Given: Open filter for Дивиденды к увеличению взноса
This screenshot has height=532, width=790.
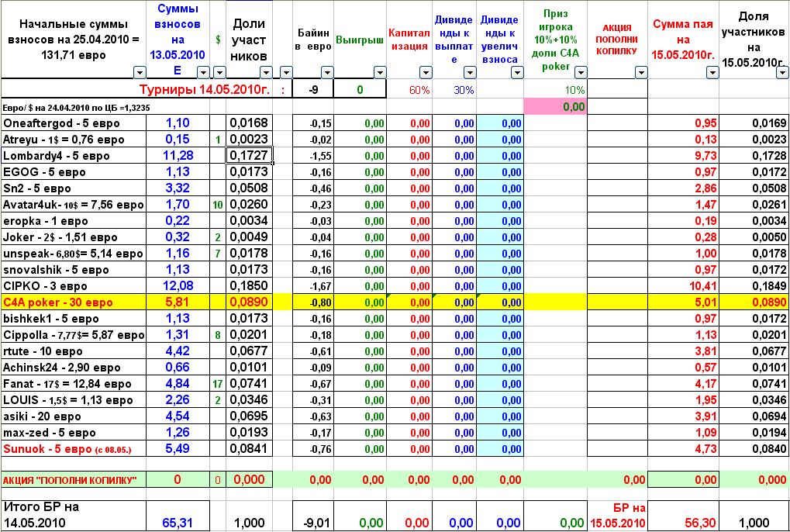Looking at the screenshot, I should [517, 73].
